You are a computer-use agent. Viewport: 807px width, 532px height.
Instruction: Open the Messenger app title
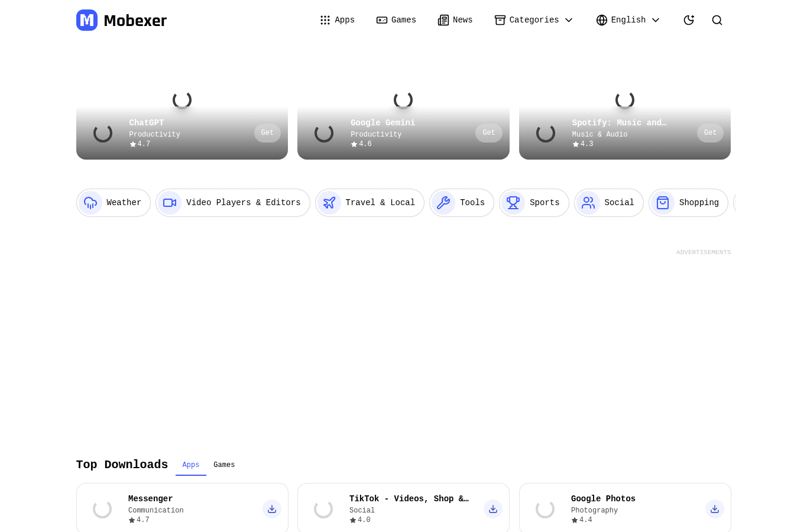pyautogui.click(x=151, y=499)
